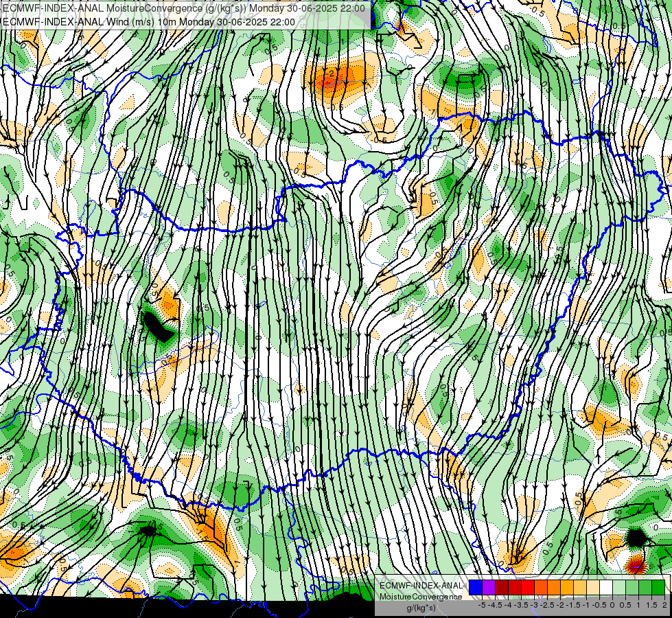Click the -2 legend scale value
The image size is (672, 618).
pos(561,605)
